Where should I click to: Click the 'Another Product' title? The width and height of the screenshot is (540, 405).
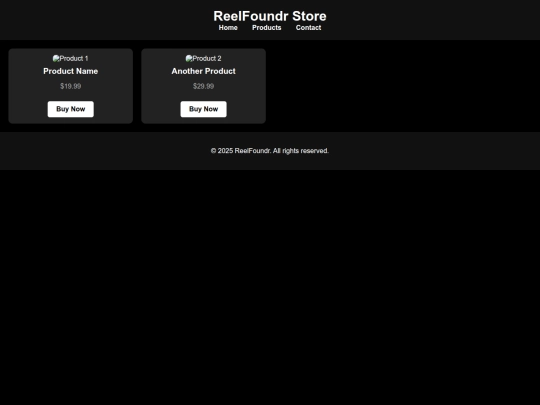(x=204, y=71)
